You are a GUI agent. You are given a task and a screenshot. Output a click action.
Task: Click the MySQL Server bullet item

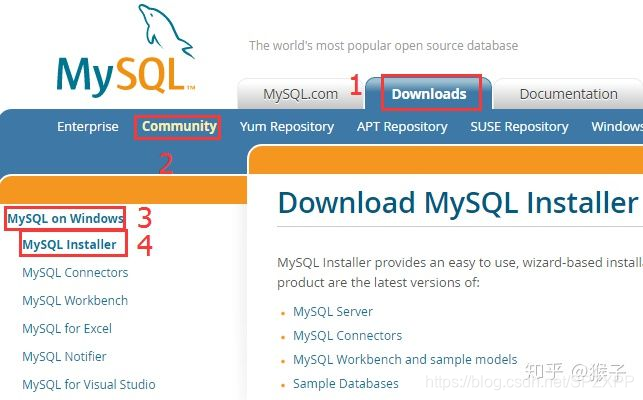coord(333,311)
